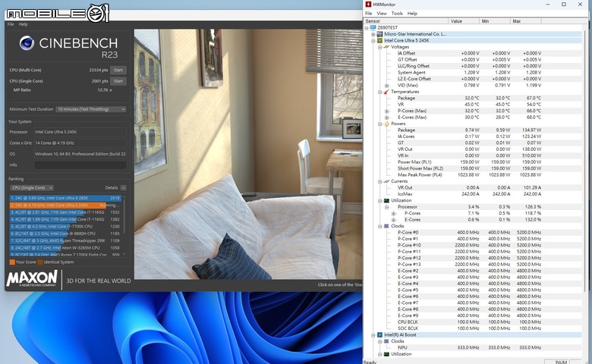Expand the E-Cores (Max) temperature entry

point(386,118)
